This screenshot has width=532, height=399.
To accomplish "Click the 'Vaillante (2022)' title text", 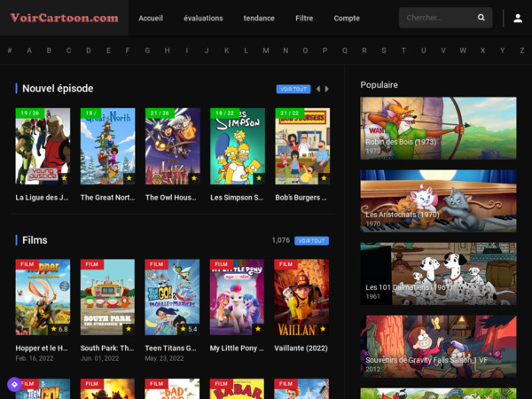I will pyautogui.click(x=301, y=348).
